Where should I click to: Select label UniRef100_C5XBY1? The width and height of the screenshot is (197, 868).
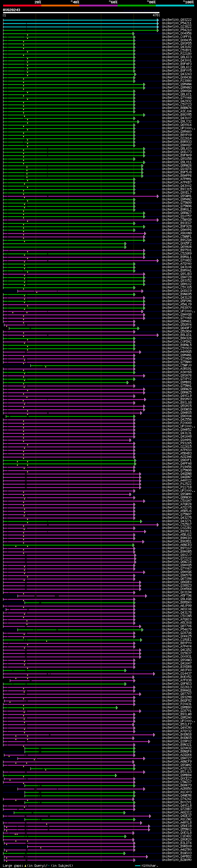(177, 50)
